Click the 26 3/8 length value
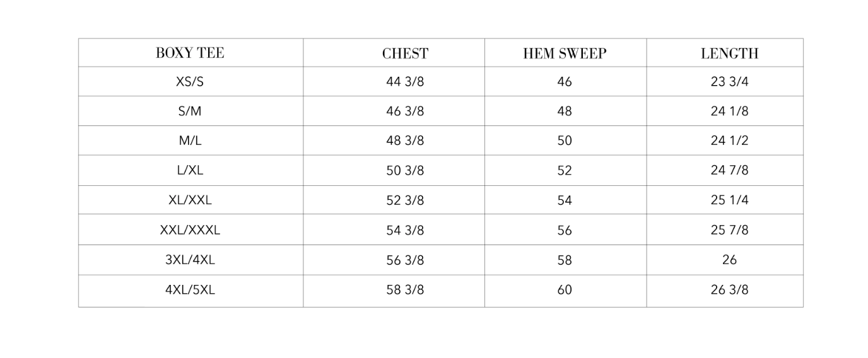 [729, 290]
